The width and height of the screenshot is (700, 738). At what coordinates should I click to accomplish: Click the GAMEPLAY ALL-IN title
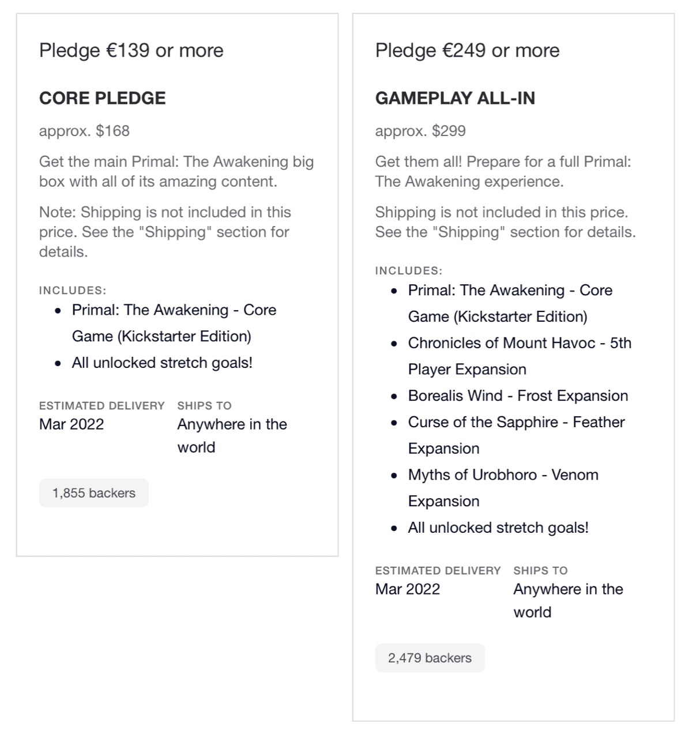[455, 98]
